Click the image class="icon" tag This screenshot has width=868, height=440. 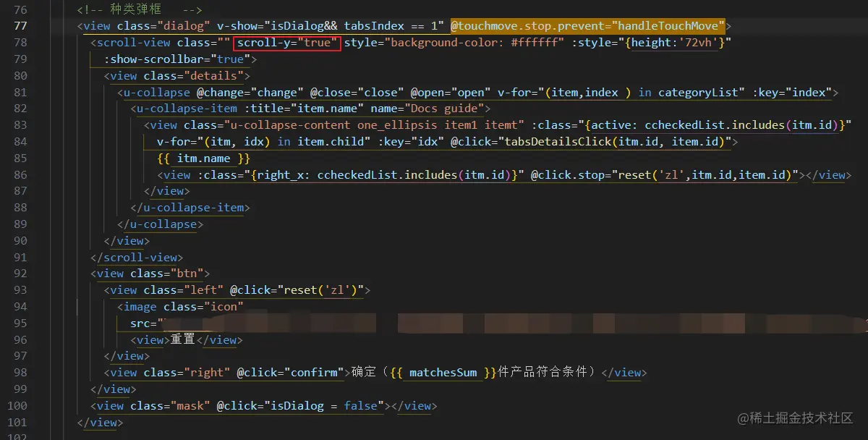[x=180, y=307]
